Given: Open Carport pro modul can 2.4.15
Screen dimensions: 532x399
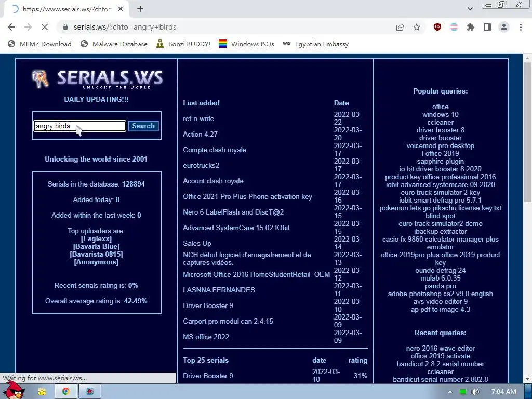Looking at the screenshot, I should coord(228,321).
